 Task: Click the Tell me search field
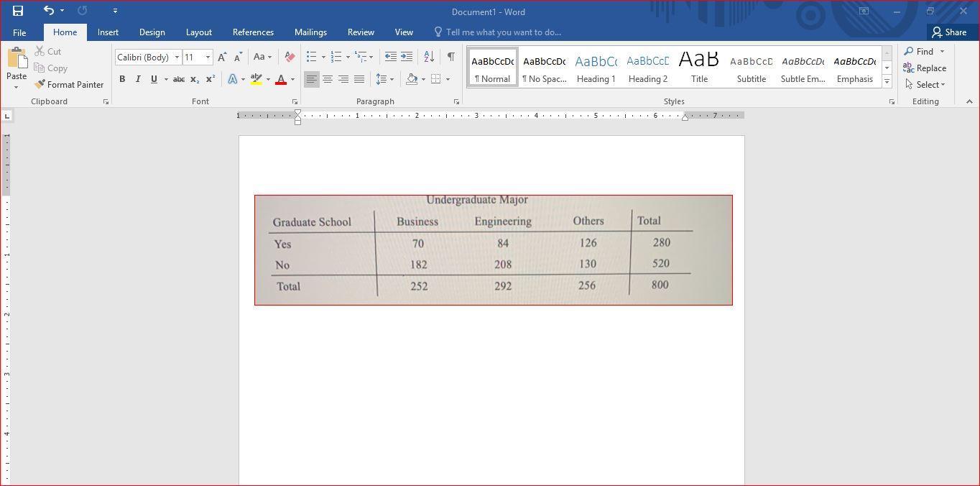point(503,32)
